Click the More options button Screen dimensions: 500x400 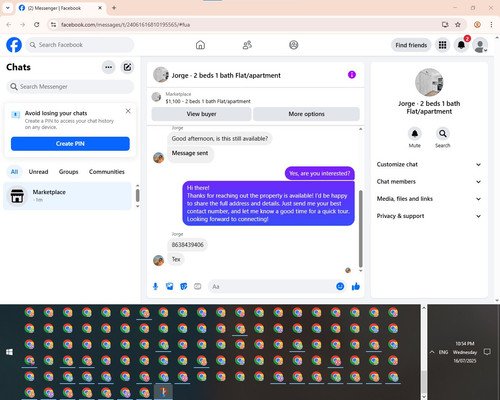(306, 114)
